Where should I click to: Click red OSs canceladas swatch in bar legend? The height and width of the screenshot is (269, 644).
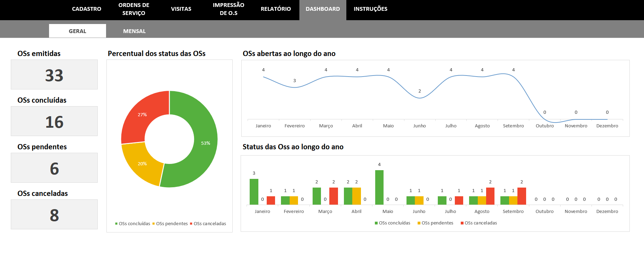(462, 223)
